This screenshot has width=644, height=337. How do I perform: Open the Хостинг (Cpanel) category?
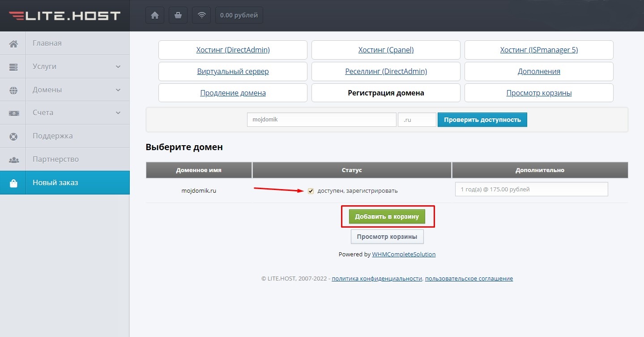point(386,50)
